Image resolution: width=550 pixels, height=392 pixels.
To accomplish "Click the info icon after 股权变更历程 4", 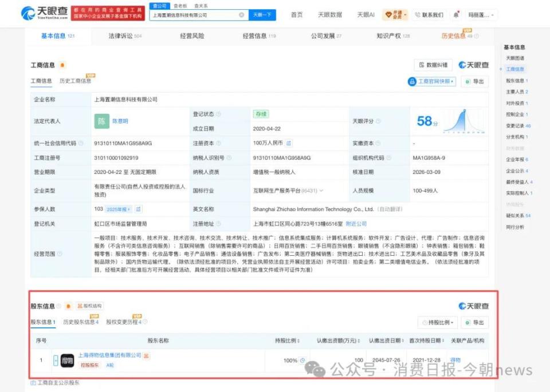I will click(x=145, y=322).
